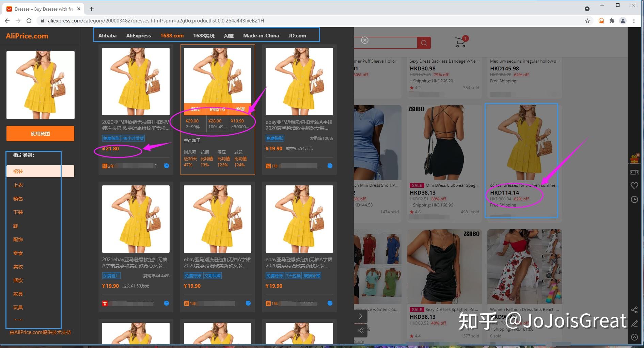Open the Chrome profile avatar
644x348 pixels.
[x=623, y=21]
